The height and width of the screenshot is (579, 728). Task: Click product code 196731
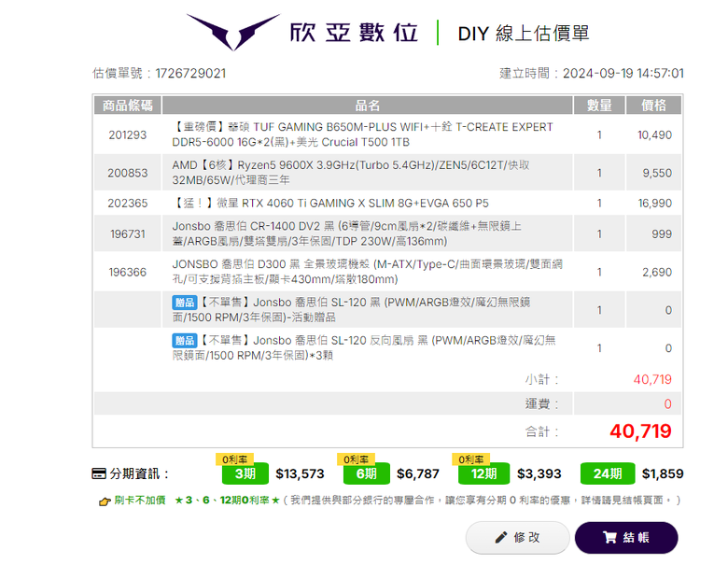[128, 233]
